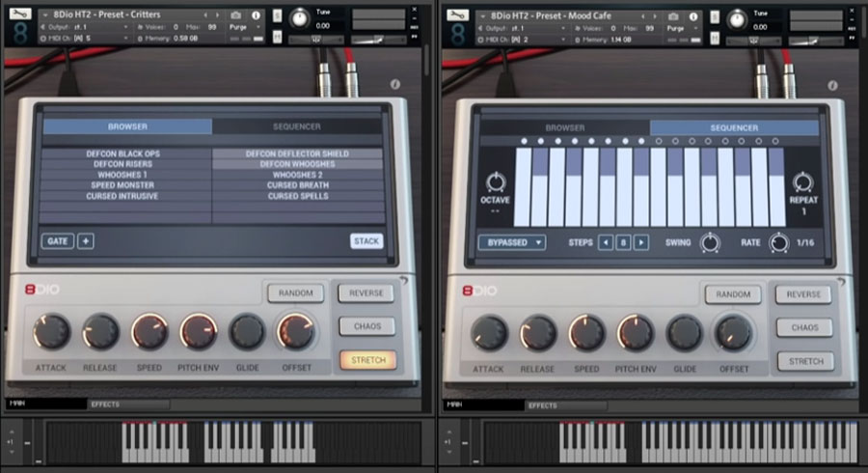The height and width of the screenshot is (473, 868).
Task: Adjust the Tune knob on Critters
Action: (300, 19)
